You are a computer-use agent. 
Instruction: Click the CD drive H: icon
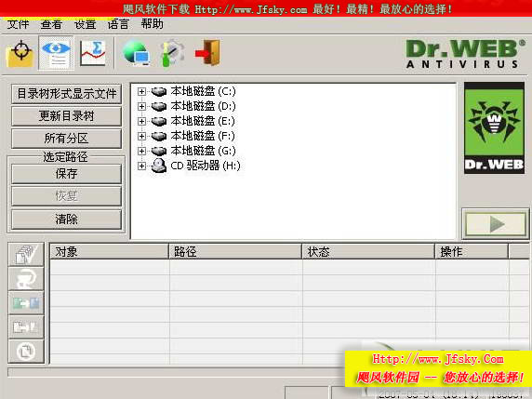(158, 166)
